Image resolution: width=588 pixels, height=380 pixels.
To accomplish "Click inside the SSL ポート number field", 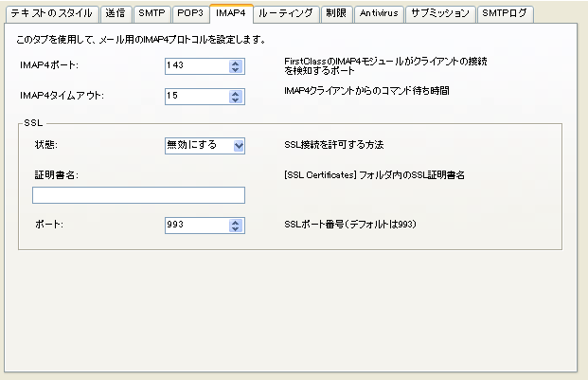I will click(195, 225).
